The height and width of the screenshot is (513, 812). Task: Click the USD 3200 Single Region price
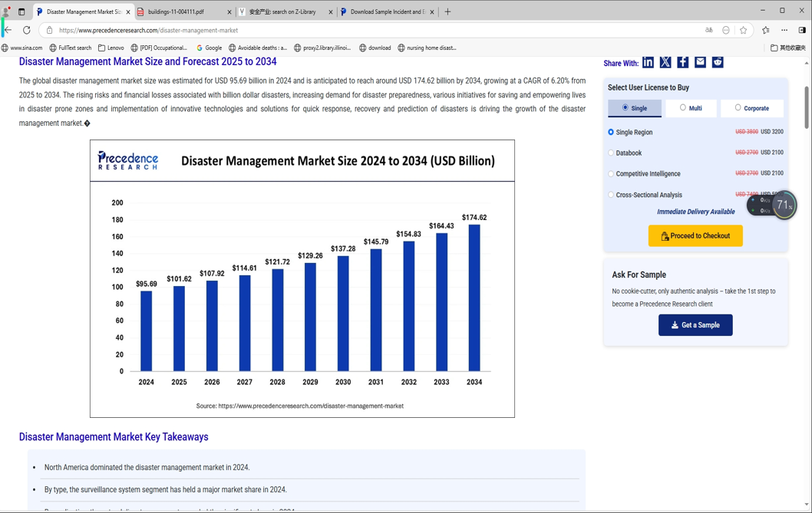(x=771, y=131)
